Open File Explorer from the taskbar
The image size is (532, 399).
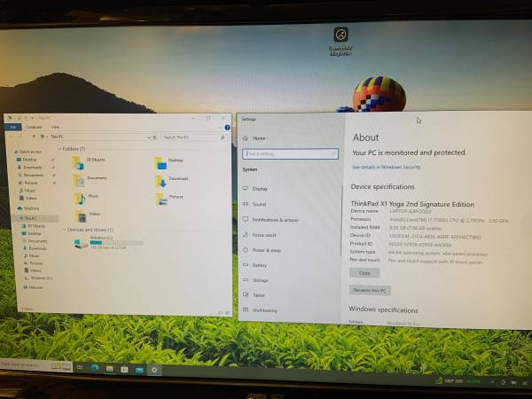coord(110,369)
